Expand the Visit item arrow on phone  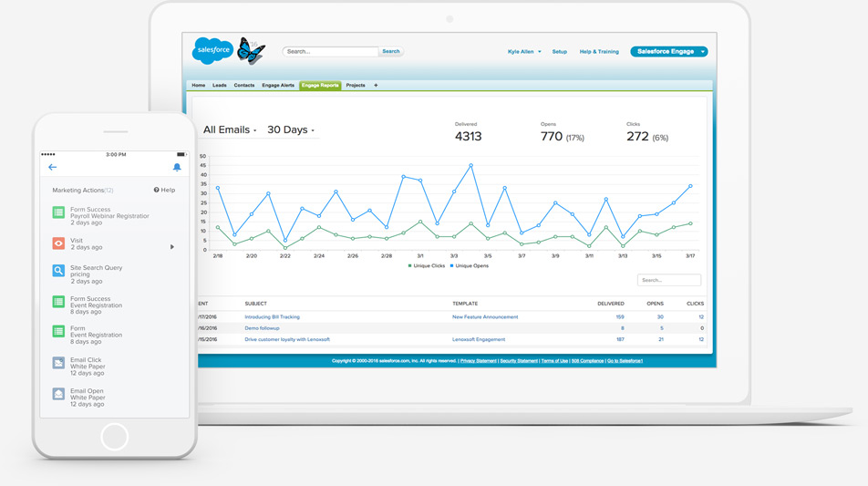point(172,247)
